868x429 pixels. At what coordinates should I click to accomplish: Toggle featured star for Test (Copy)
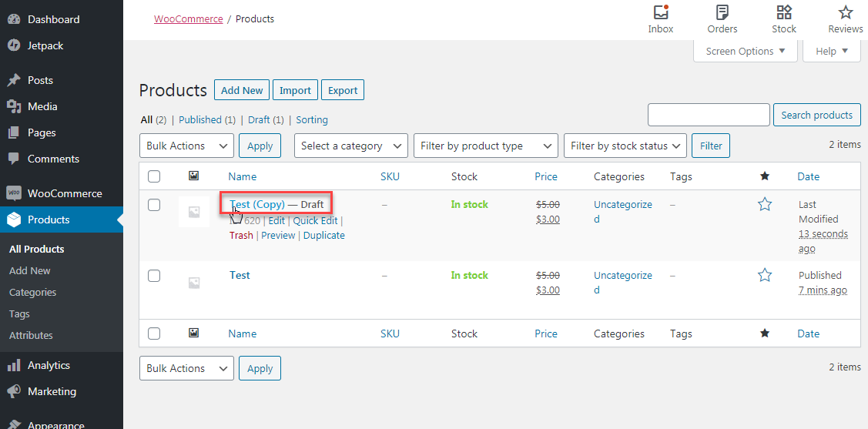765,204
